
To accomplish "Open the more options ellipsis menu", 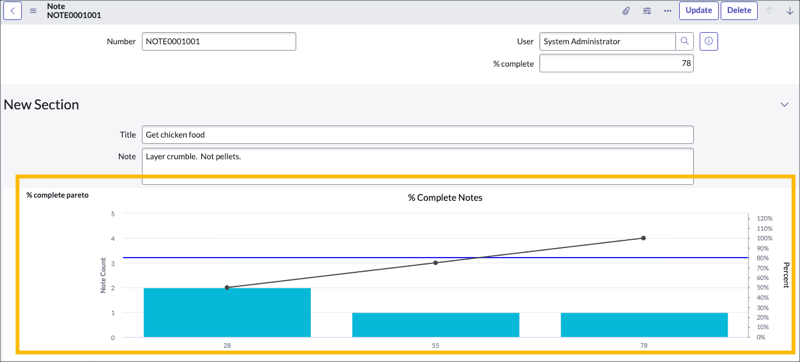I will (667, 11).
